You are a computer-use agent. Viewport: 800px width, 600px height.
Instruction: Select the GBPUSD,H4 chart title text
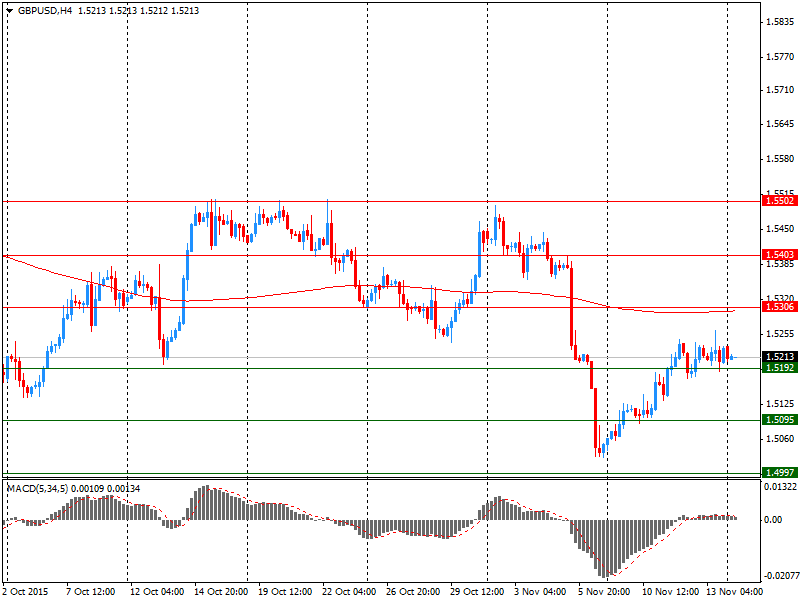(x=45, y=11)
